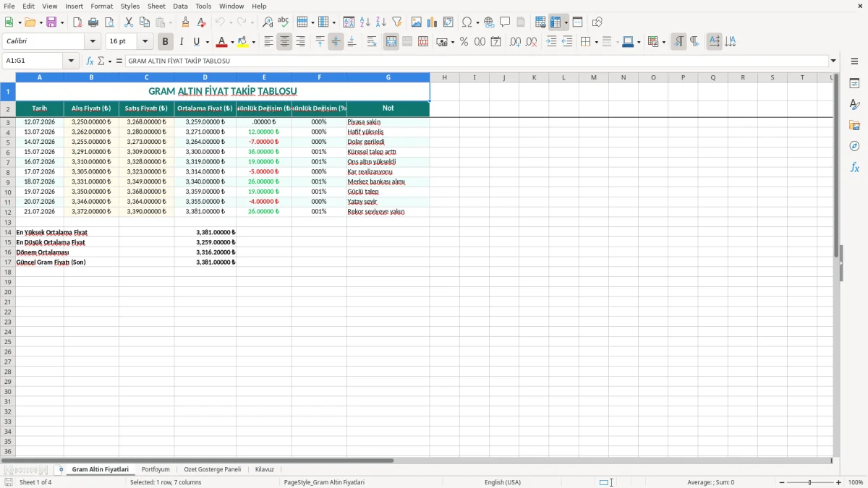Open the Draw Functions shapes icon
The image size is (868, 488).
point(597,22)
